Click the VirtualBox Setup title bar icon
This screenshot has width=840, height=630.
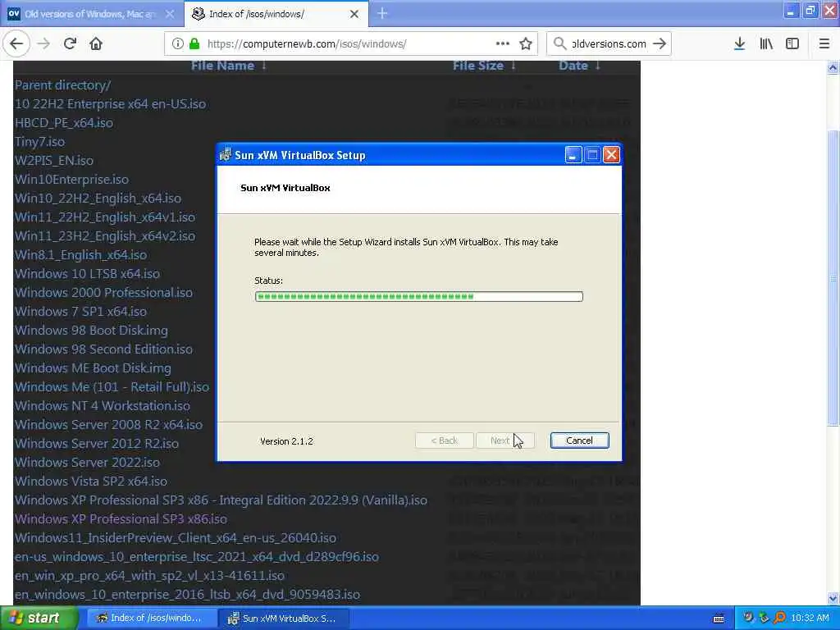point(226,155)
